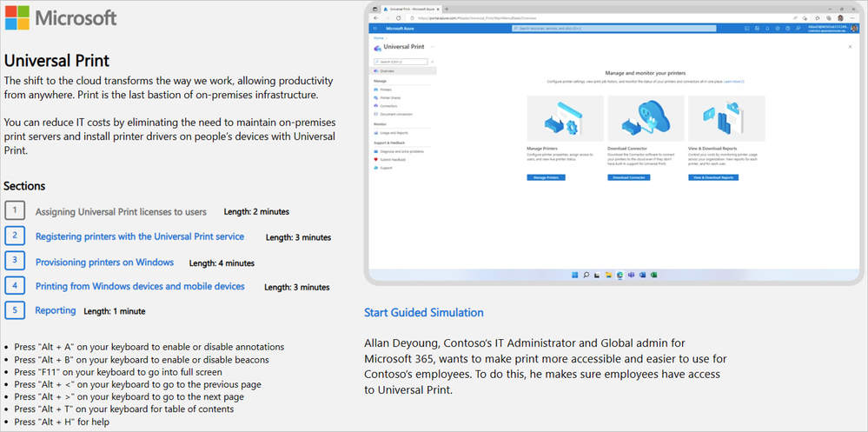This screenshot has height=432, width=868.
Task: Click Task View icon in taskbar
Action: pos(597,275)
